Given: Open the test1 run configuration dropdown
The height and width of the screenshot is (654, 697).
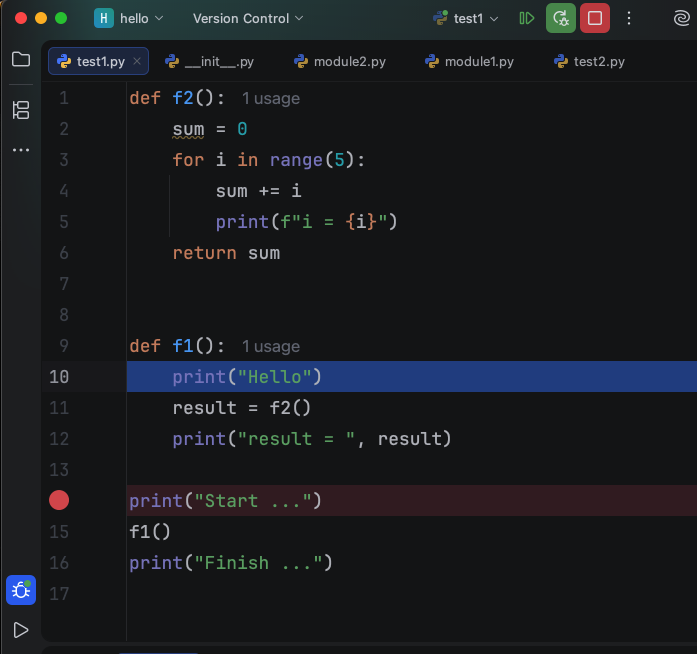Looking at the screenshot, I should tap(466, 18).
